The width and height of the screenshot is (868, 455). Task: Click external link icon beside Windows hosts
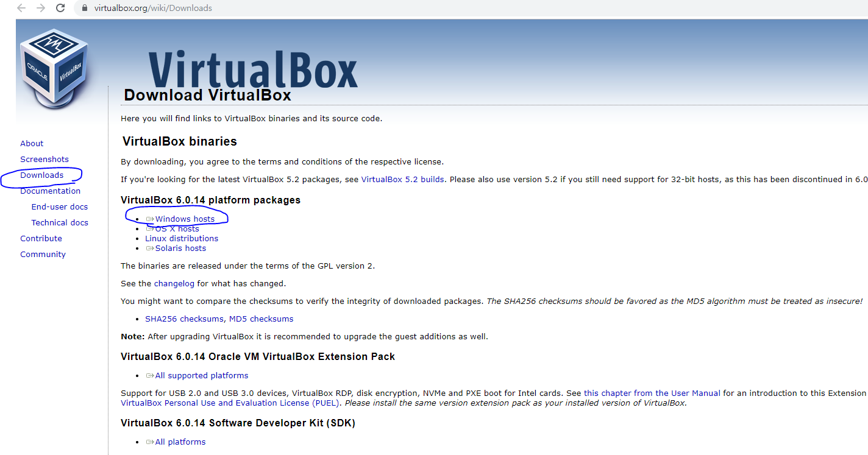(150, 219)
